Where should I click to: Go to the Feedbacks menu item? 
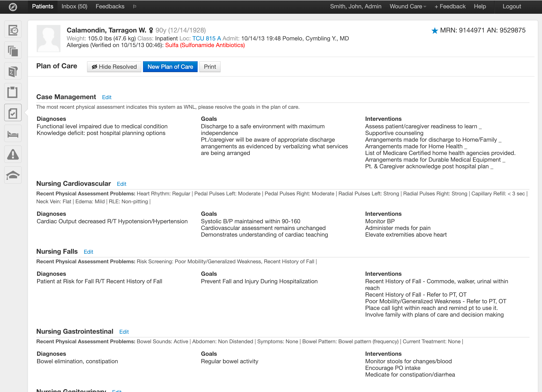(110, 6)
